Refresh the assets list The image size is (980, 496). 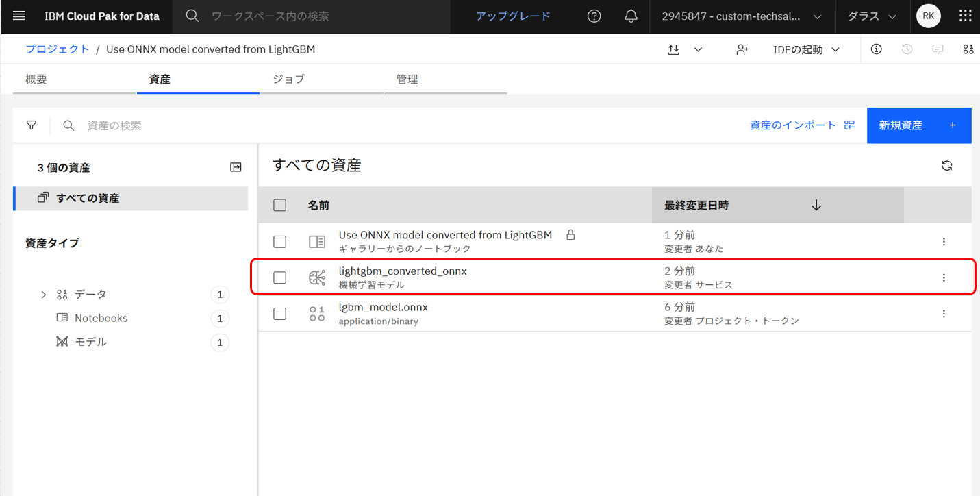point(946,165)
